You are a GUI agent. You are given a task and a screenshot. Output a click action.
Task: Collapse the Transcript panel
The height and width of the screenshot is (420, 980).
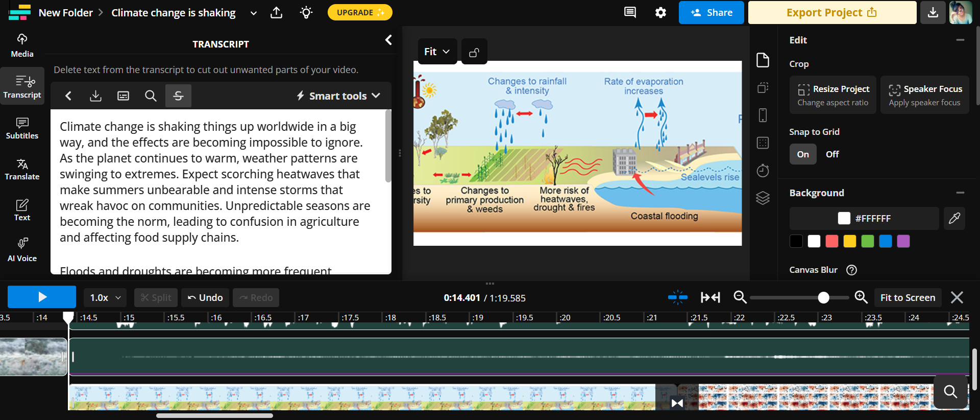(388, 40)
